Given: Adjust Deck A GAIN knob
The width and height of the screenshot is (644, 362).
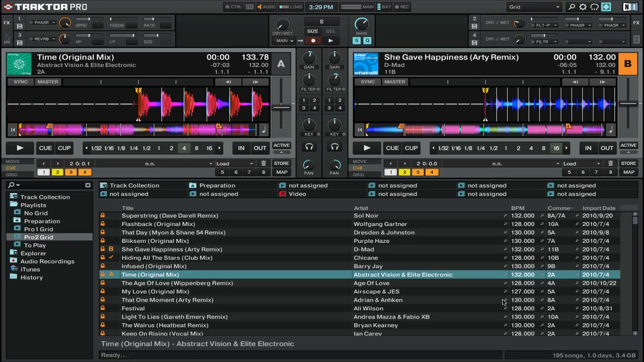Looking at the screenshot, I should 309,57.
